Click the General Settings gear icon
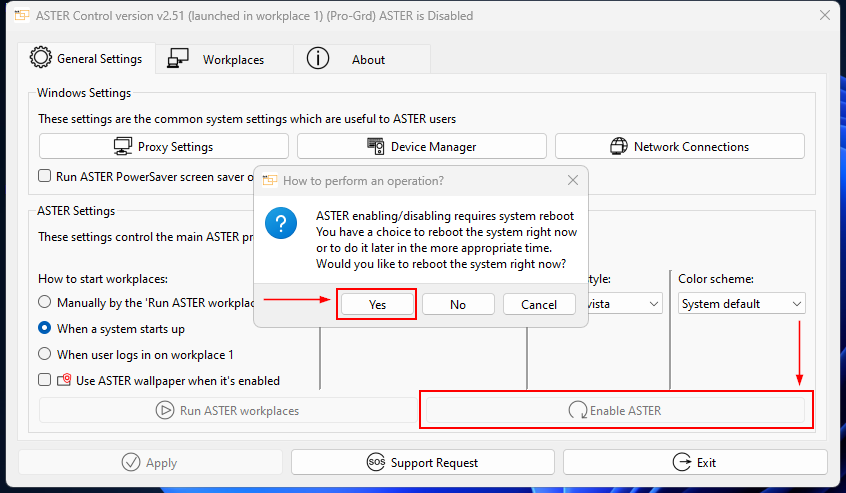 click(x=41, y=58)
